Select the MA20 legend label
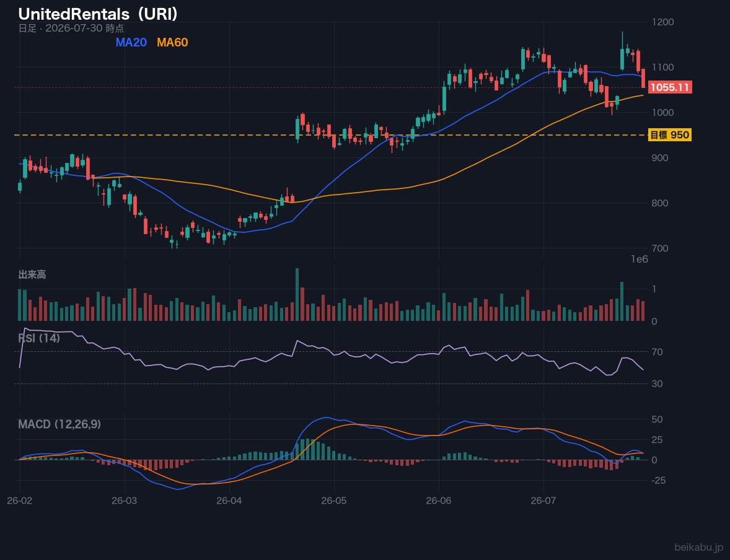Image resolution: width=730 pixels, height=560 pixels. pyautogui.click(x=131, y=42)
